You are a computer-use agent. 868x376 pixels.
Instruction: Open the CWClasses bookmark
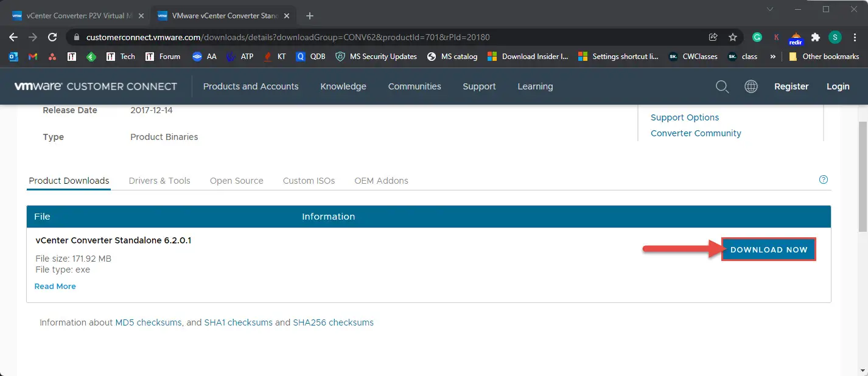[x=693, y=57]
